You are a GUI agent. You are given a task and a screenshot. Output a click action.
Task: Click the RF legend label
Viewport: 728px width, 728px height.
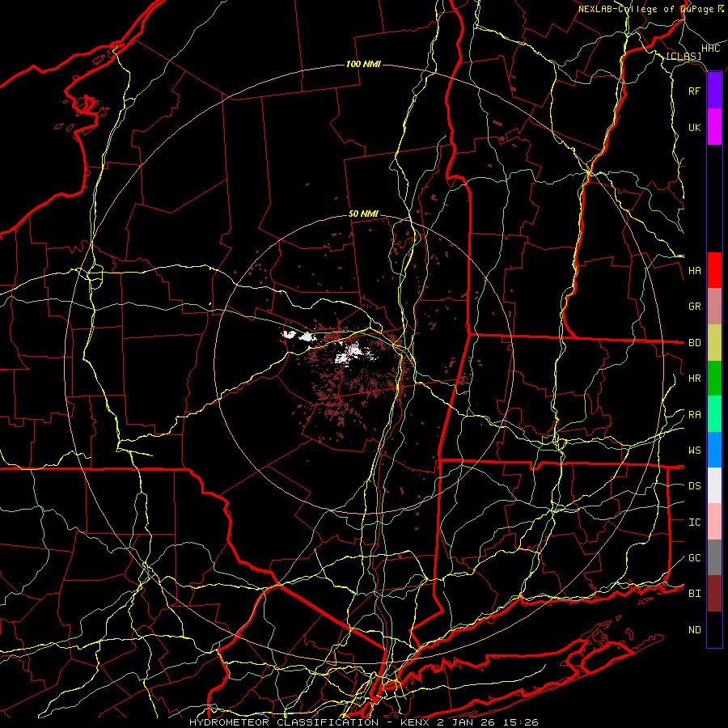pyautogui.click(x=694, y=91)
